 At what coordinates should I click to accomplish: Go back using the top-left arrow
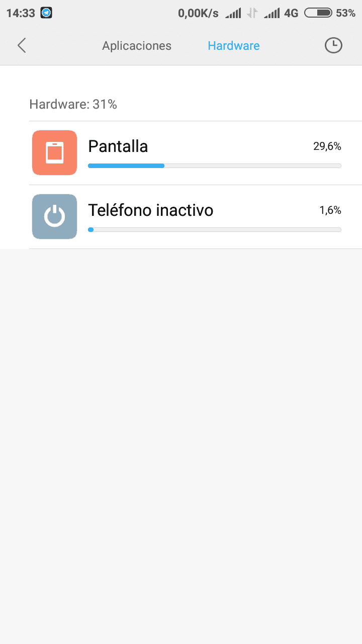22,46
